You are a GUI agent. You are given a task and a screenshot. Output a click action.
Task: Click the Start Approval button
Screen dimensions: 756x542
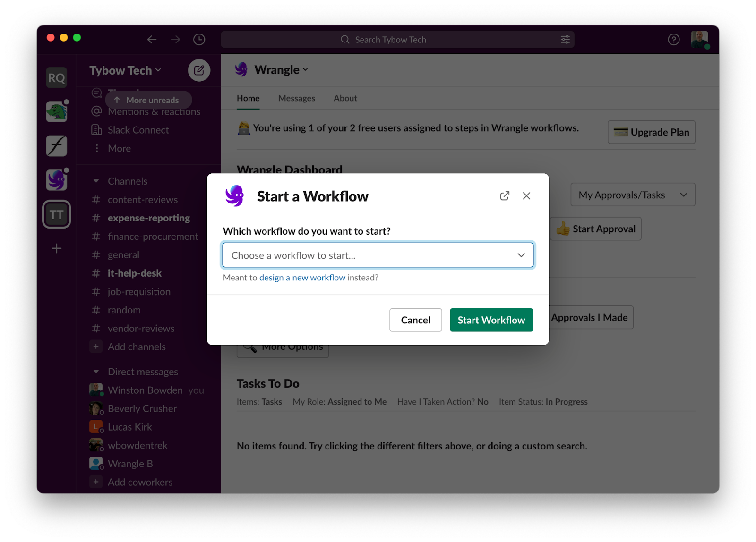(x=596, y=229)
